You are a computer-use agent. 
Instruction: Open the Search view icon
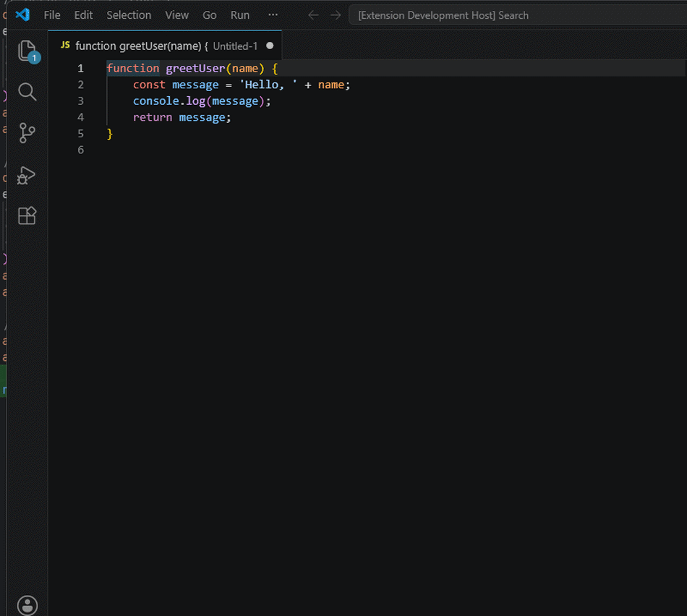27,92
